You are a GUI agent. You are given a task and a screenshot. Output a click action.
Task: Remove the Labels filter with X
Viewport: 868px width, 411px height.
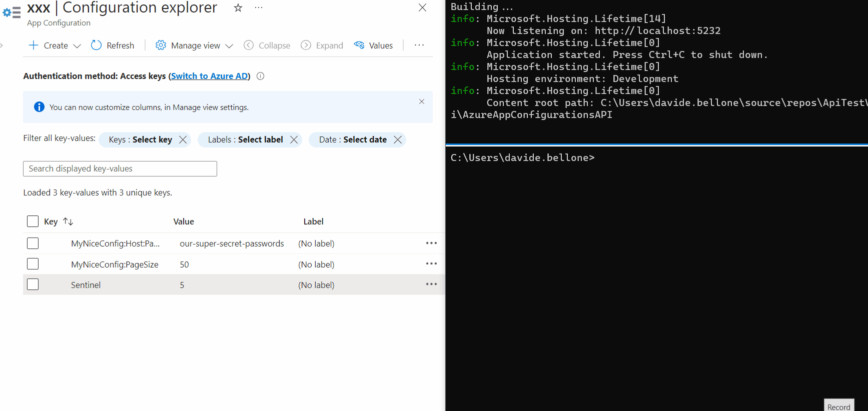coord(294,139)
